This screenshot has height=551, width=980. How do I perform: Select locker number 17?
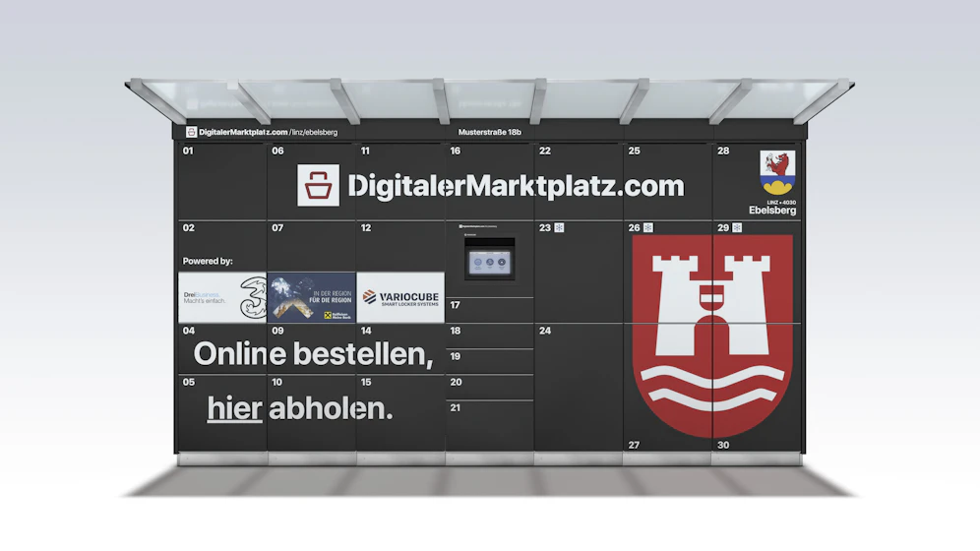click(455, 305)
